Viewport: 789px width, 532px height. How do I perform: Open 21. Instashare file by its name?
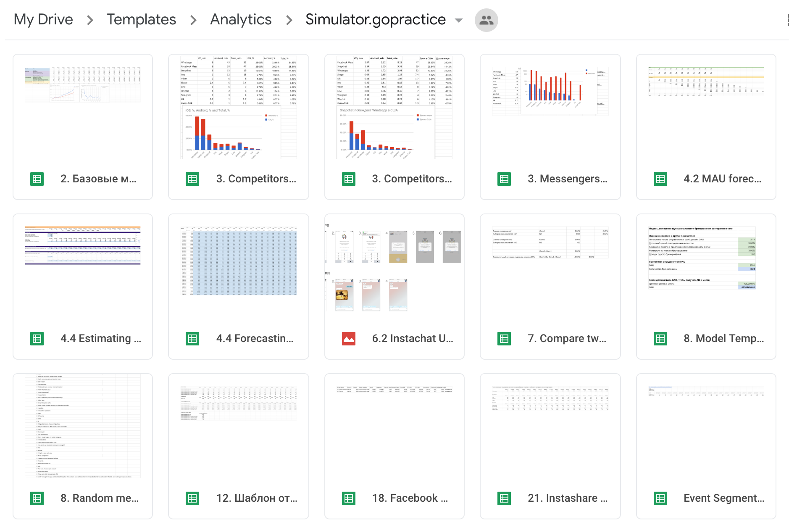pos(567,498)
